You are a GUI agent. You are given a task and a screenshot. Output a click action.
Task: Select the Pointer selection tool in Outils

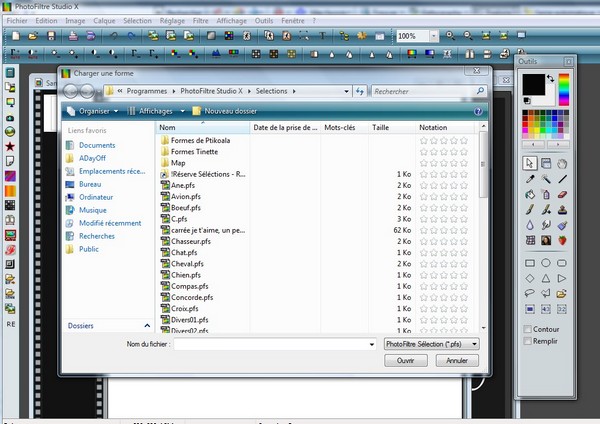pos(530,163)
